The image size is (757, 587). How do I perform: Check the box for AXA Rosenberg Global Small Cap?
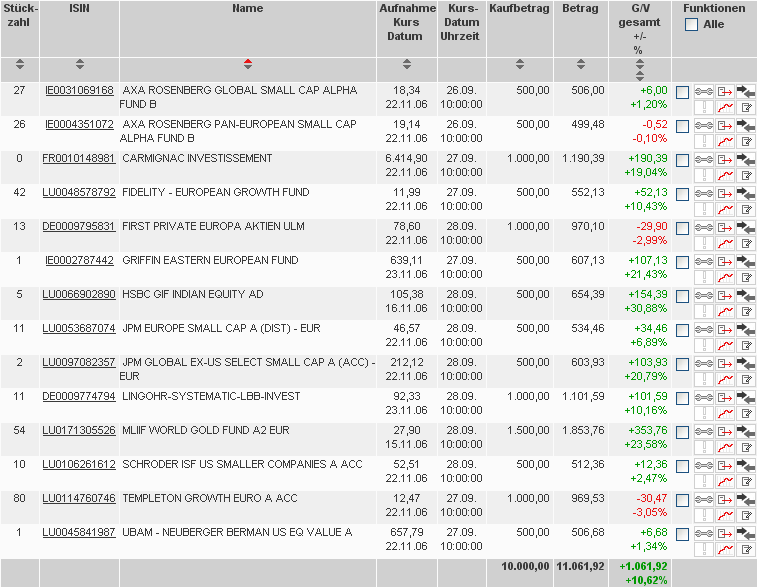682,93
